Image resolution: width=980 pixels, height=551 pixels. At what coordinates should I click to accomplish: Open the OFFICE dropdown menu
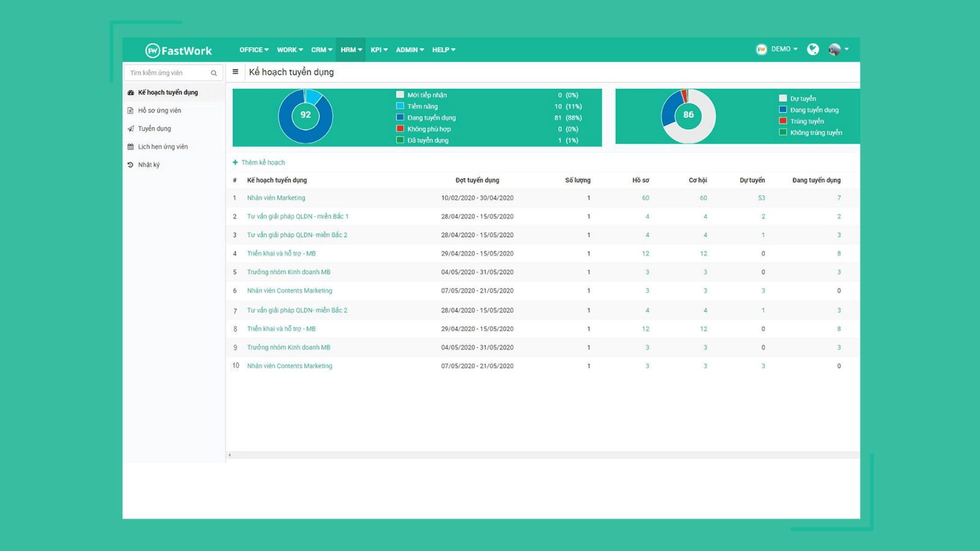point(254,50)
